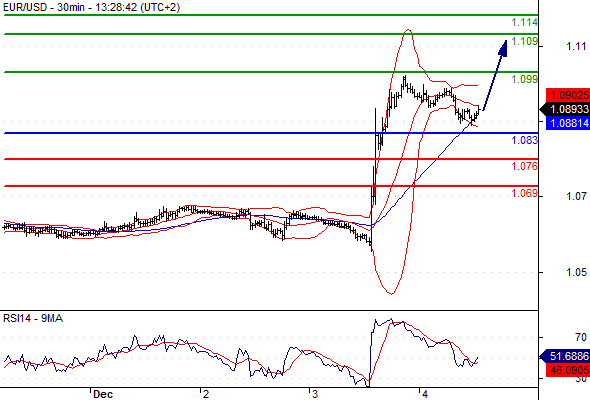590x400 pixels.
Task: Select the Dec marker on time axis
Action: 103,394
